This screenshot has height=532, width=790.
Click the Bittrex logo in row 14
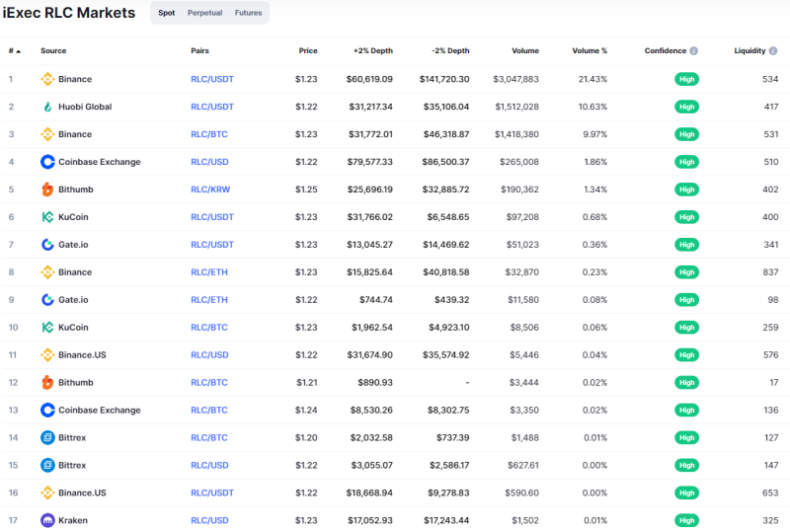[x=47, y=438]
